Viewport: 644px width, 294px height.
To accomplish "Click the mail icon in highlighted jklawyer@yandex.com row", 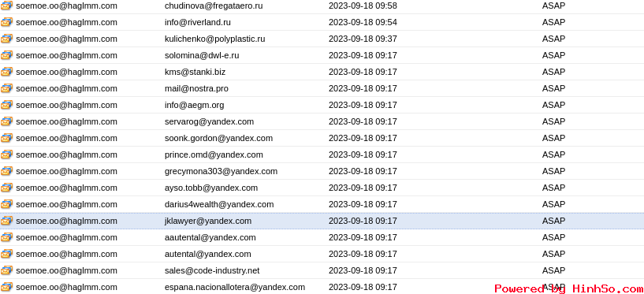I will point(6,221).
